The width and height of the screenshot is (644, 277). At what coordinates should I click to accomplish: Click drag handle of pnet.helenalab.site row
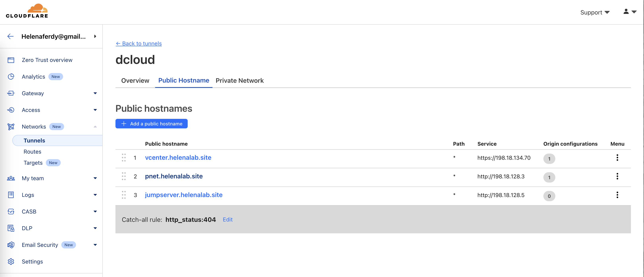coord(124,176)
